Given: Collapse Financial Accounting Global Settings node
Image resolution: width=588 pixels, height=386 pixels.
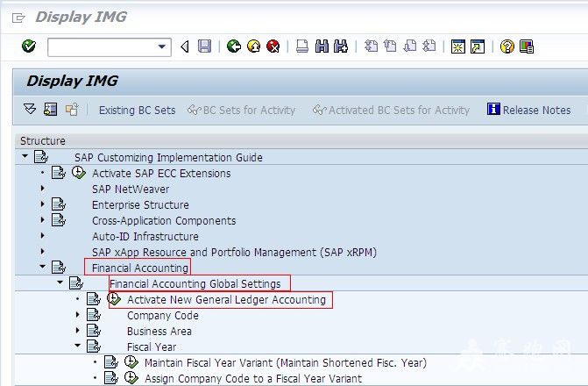Looking at the screenshot, I should [x=60, y=282].
